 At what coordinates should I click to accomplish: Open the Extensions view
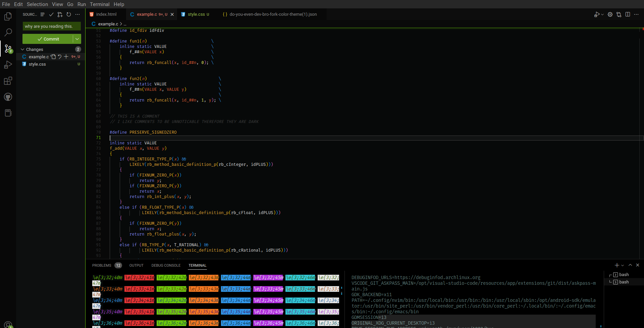tap(8, 81)
